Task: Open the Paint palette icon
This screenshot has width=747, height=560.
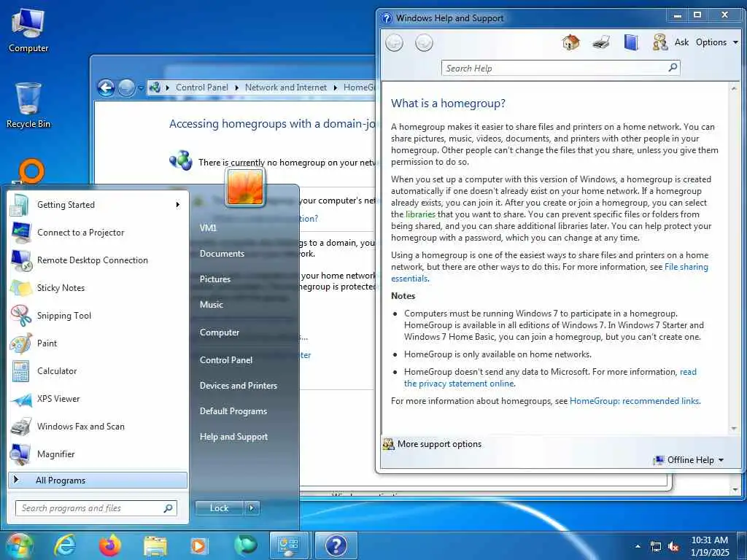Action: (x=21, y=343)
